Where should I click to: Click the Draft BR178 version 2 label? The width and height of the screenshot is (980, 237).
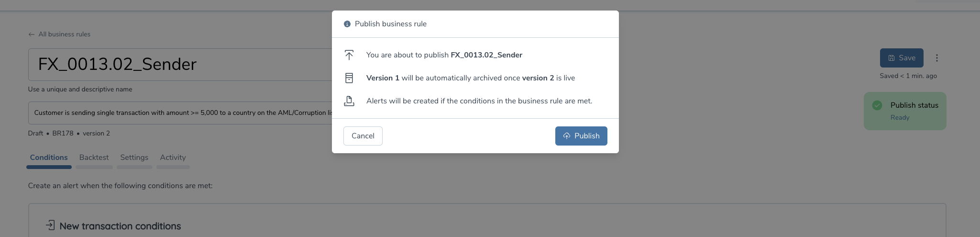pos(69,134)
